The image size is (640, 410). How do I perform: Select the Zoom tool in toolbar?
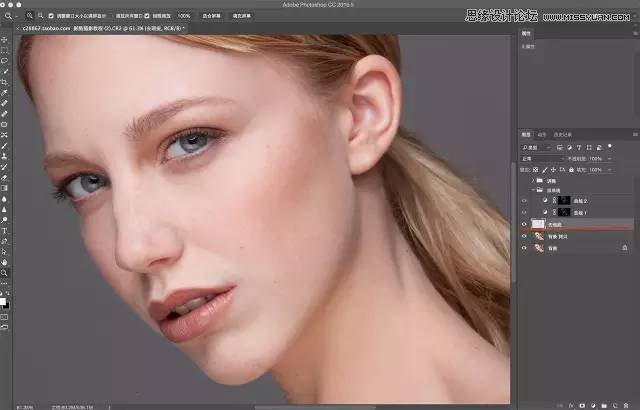[x=5, y=272]
